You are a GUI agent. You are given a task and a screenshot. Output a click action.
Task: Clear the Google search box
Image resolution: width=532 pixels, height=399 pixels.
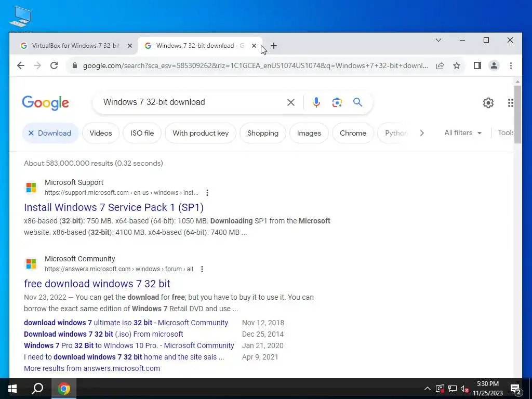coord(291,102)
